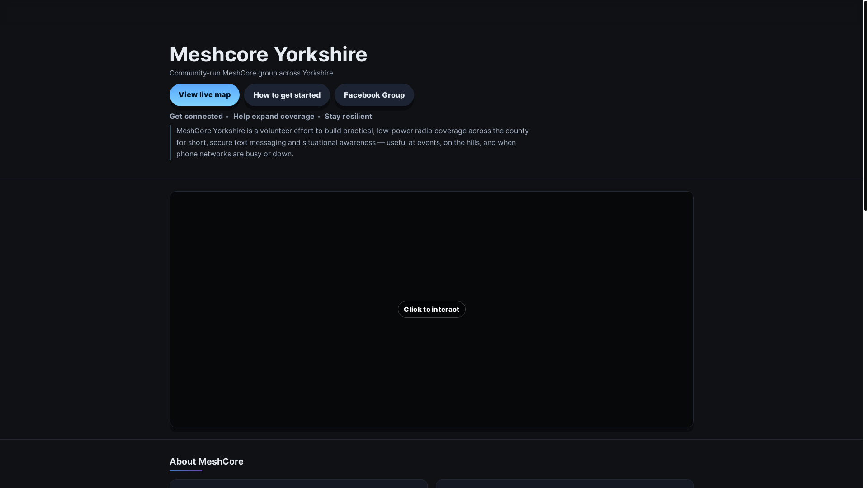Visit the Facebook Group link
Image resolution: width=868 pixels, height=488 pixels.
tap(374, 95)
